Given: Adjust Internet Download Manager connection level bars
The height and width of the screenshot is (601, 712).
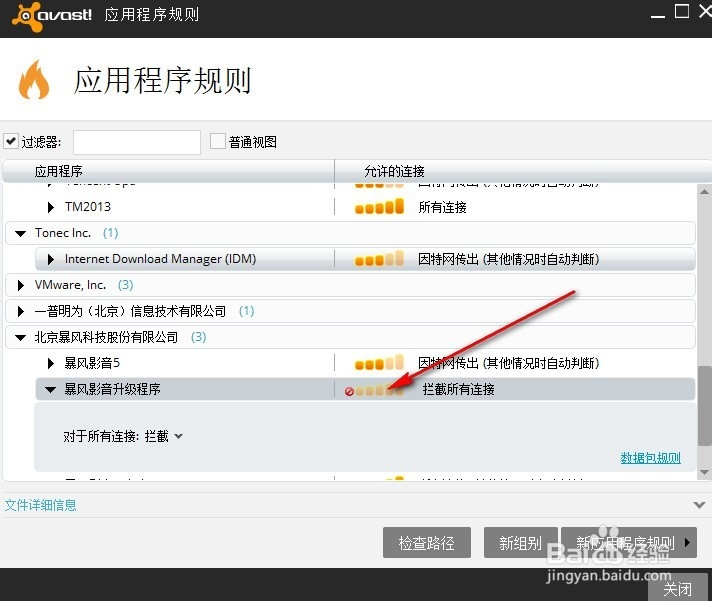Looking at the screenshot, I should click(379, 259).
